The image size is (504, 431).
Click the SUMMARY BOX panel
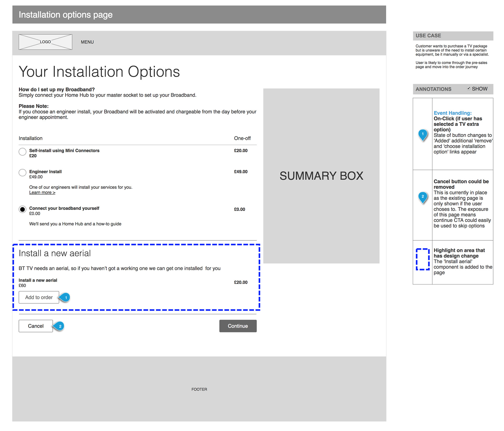pyautogui.click(x=321, y=176)
